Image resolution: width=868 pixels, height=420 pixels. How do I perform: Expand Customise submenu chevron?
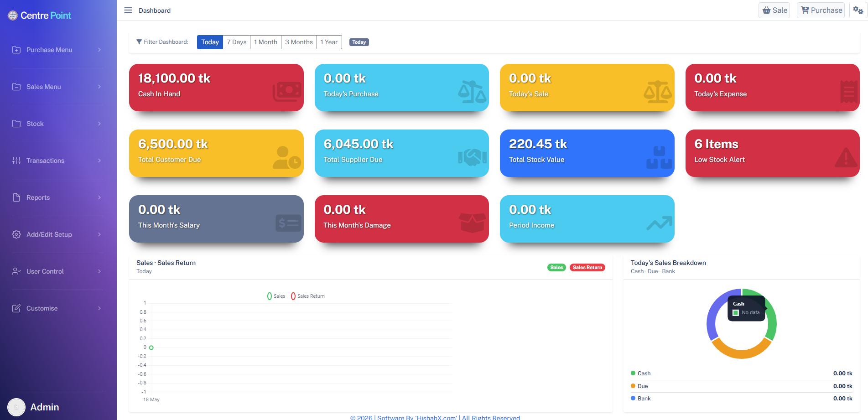click(99, 308)
